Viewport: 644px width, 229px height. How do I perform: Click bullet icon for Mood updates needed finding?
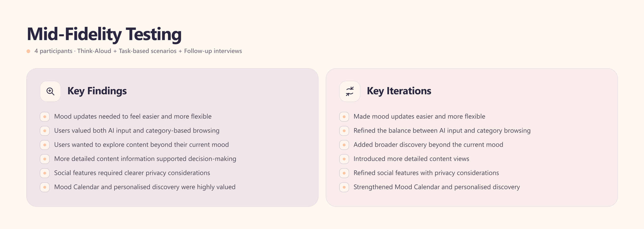[x=45, y=117]
